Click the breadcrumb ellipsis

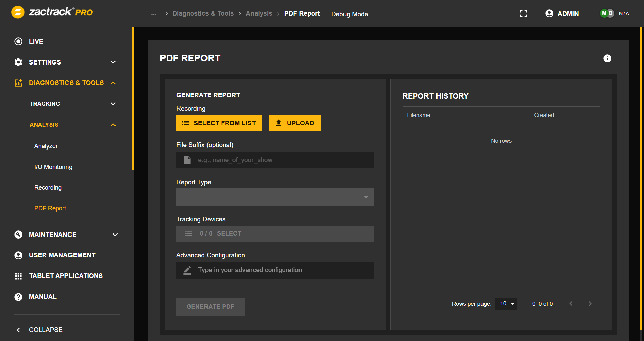tap(154, 14)
